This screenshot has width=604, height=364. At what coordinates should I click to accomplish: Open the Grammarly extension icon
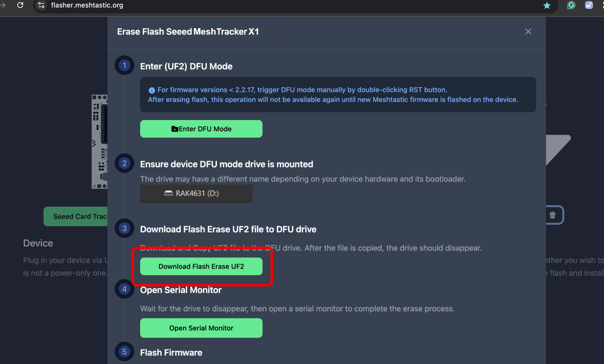point(571,5)
